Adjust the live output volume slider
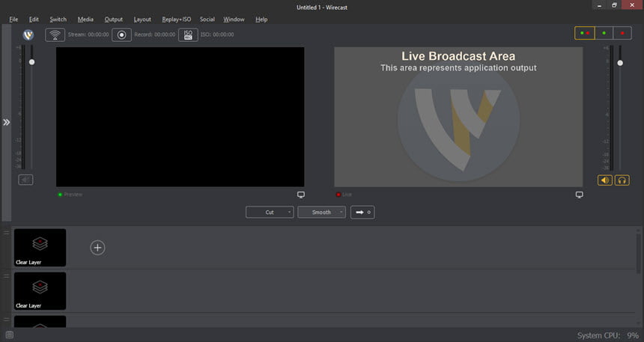Viewport: 644px width, 342px height. pyautogui.click(x=620, y=63)
